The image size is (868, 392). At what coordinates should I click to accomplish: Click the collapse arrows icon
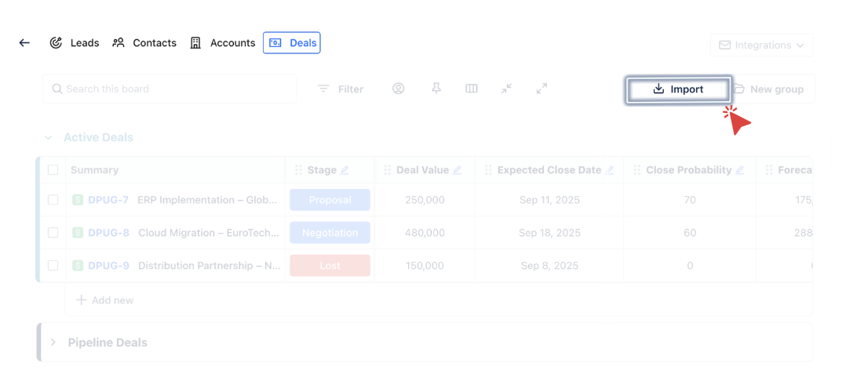tap(507, 89)
